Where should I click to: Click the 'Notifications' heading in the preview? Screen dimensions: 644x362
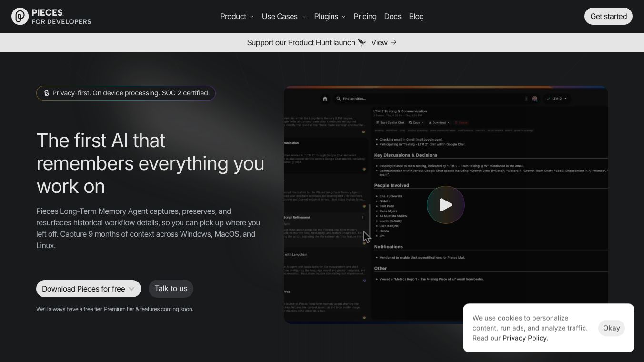coord(388,247)
